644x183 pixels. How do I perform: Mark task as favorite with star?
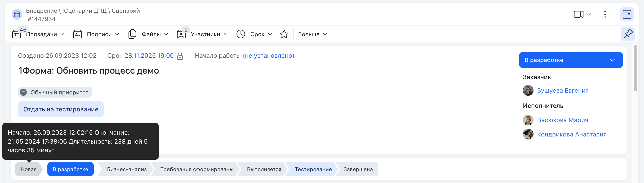(284, 34)
